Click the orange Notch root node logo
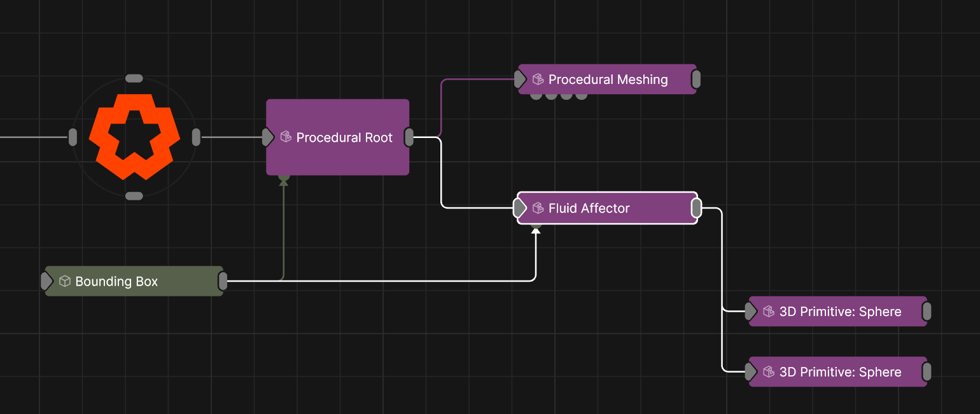This screenshot has width=980, height=414. click(x=134, y=137)
